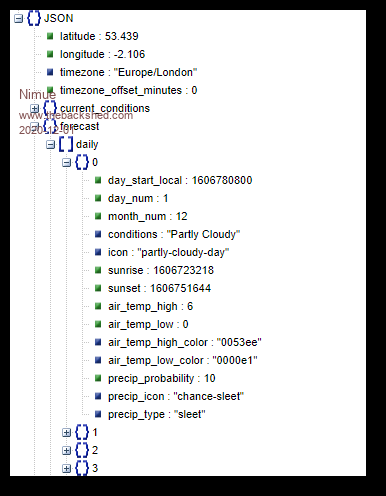
Task: Select the precip_probability : 10 entry
Action: 162,378
